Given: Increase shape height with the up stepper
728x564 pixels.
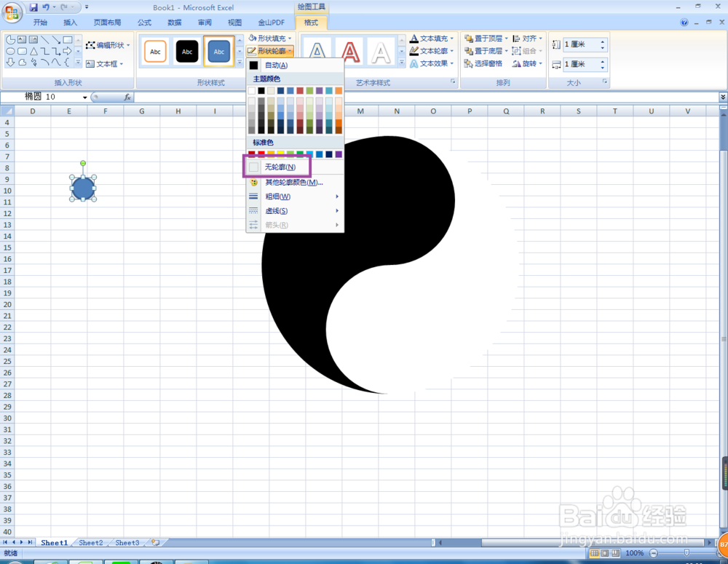Looking at the screenshot, I should 603,41.
